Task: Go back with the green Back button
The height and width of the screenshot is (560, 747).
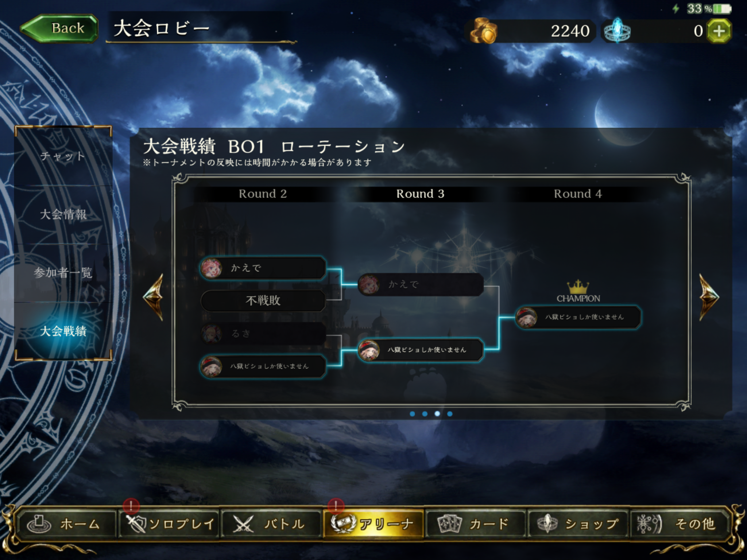Action: tap(59, 28)
